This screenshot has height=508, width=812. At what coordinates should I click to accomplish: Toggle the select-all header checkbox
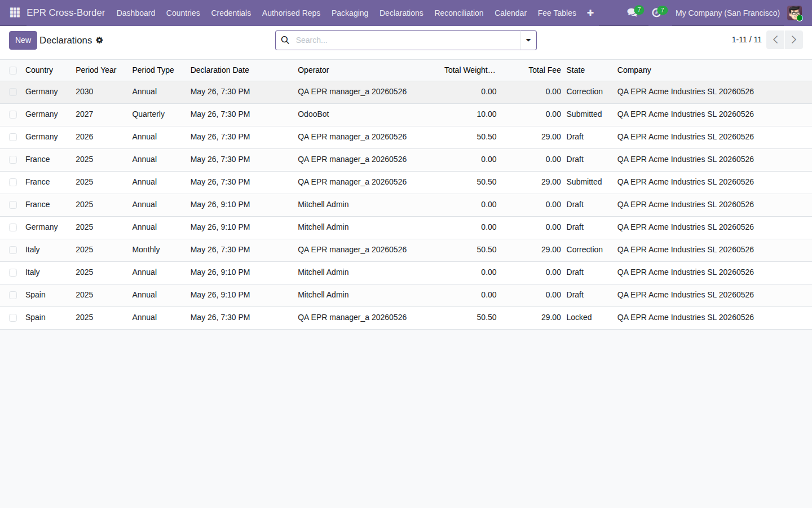tap(13, 71)
